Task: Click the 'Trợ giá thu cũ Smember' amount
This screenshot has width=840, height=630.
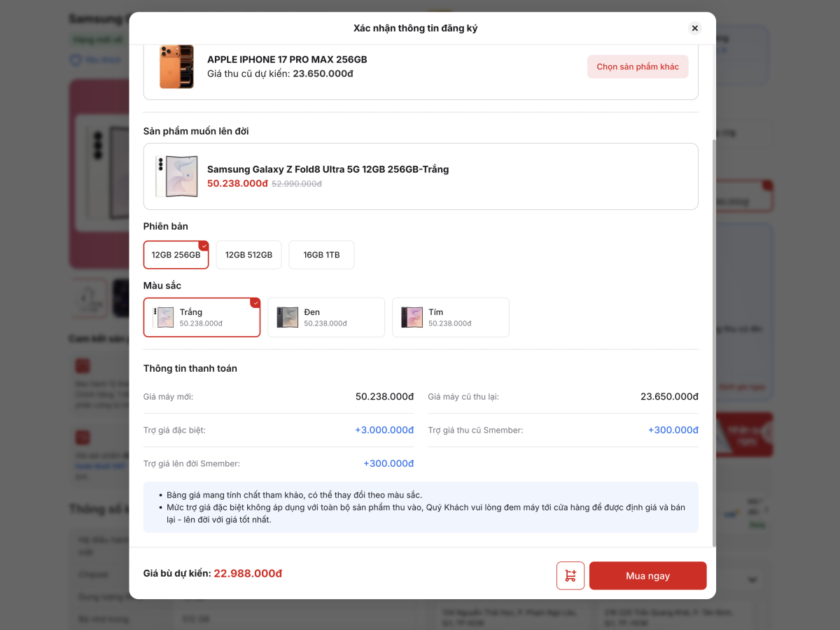Action: pos(673,430)
